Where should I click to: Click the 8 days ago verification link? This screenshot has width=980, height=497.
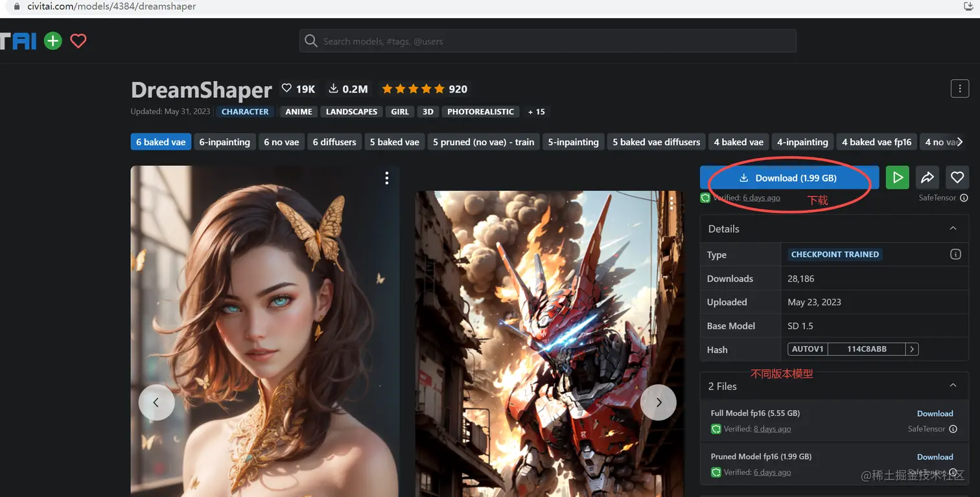click(x=773, y=429)
